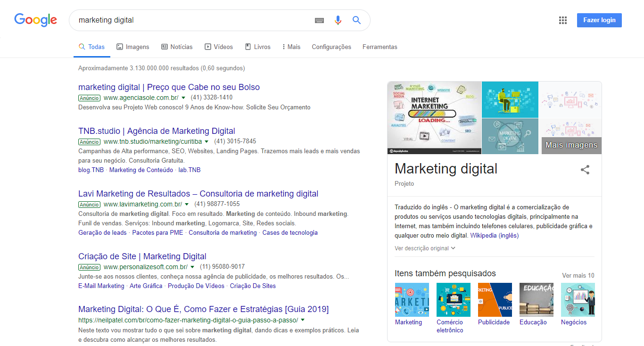Image resolution: width=644 pixels, height=346 pixels.
Task: Sign in with Fazer login button
Action: click(599, 20)
